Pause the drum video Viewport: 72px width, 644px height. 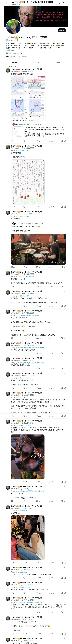(13, 262)
